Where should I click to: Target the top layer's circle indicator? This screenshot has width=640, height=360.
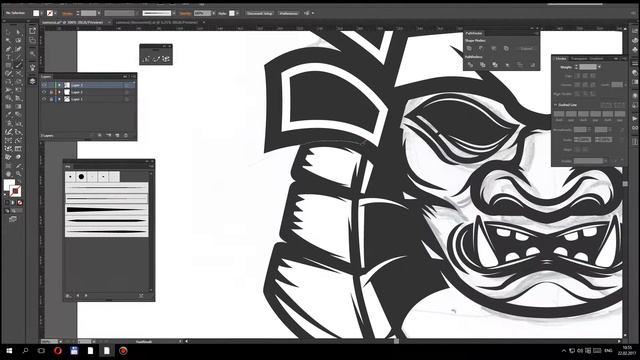pyautogui.click(x=127, y=85)
